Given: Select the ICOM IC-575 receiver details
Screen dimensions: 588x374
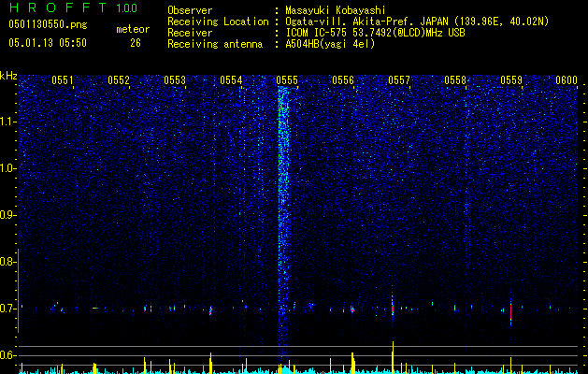Looking at the screenshot, I should pos(375,33).
